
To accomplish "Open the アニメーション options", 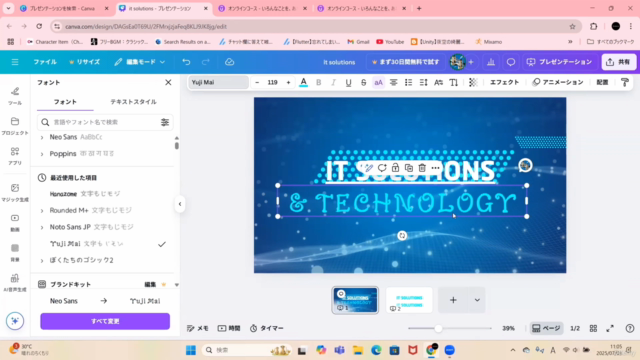I will coord(558,82).
